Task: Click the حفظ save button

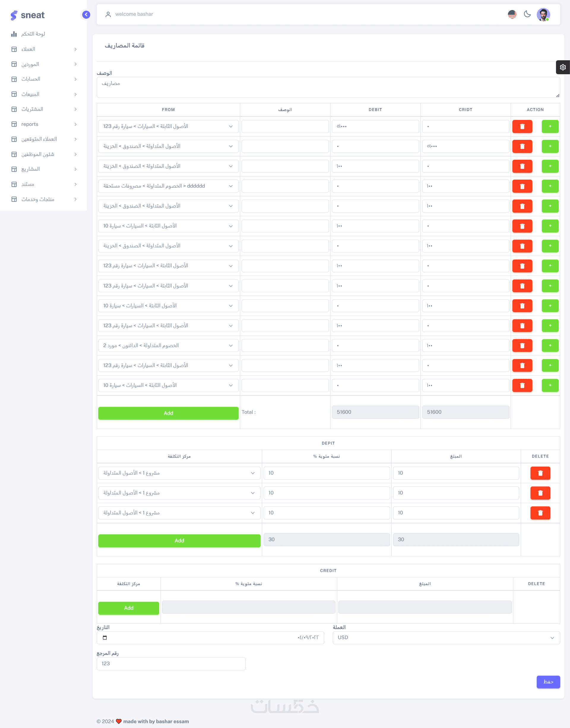Action: pyautogui.click(x=548, y=682)
